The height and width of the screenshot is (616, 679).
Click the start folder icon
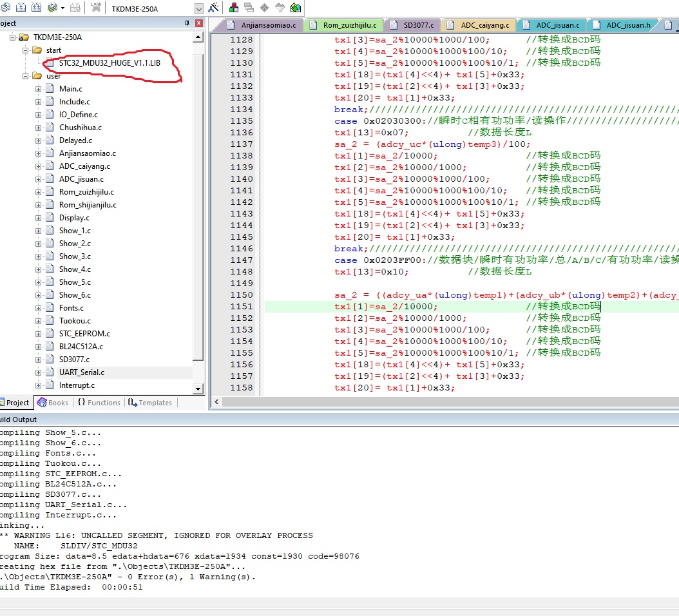point(37,50)
